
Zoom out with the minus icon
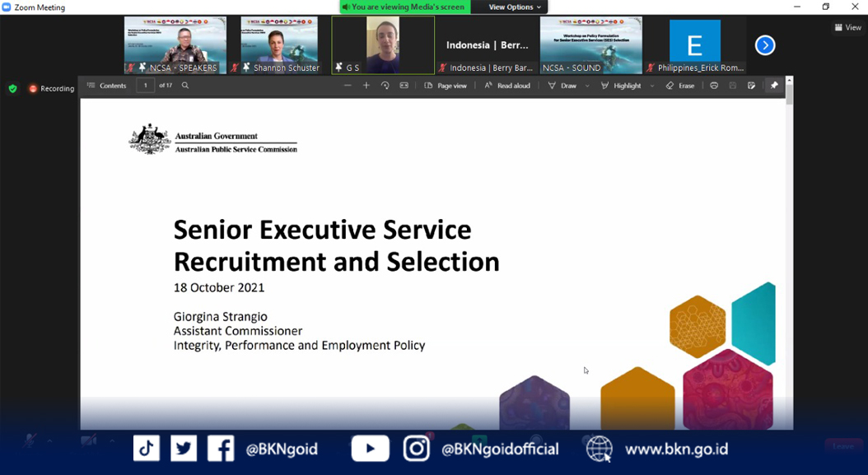point(348,86)
